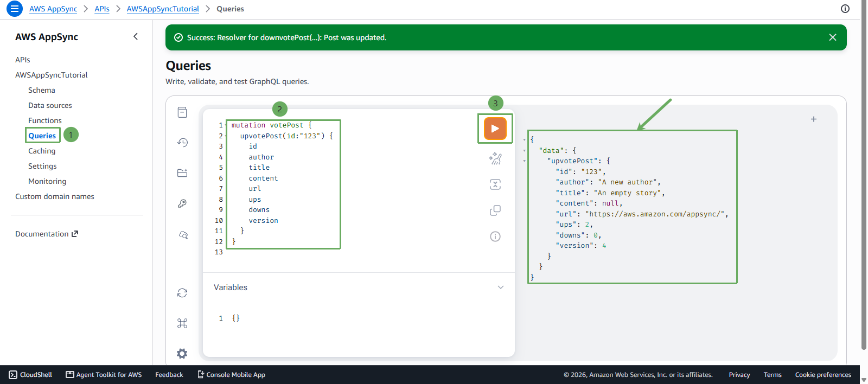Fold the "upvotePost" object in the response
Image resolution: width=868 pixels, height=384 pixels.
[525, 161]
